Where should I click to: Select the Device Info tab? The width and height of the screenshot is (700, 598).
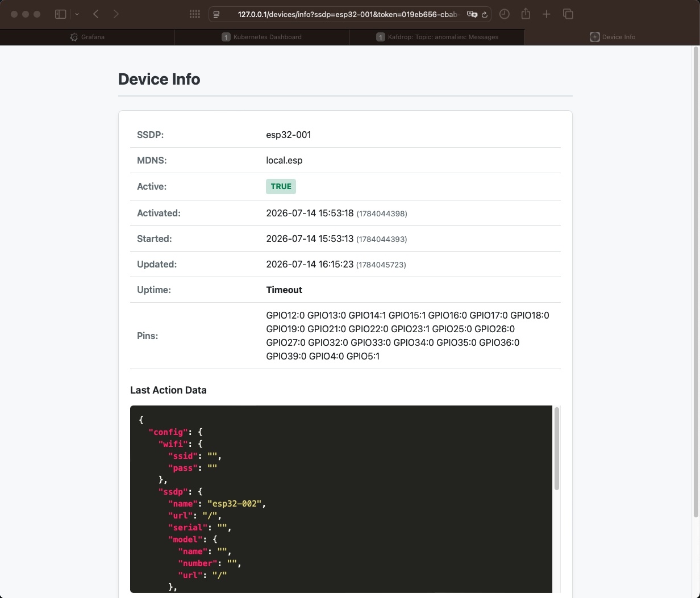(612, 37)
